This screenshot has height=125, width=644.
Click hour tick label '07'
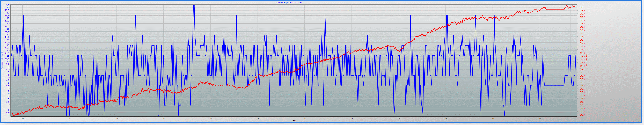pyautogui.click(x=352, y=119)
